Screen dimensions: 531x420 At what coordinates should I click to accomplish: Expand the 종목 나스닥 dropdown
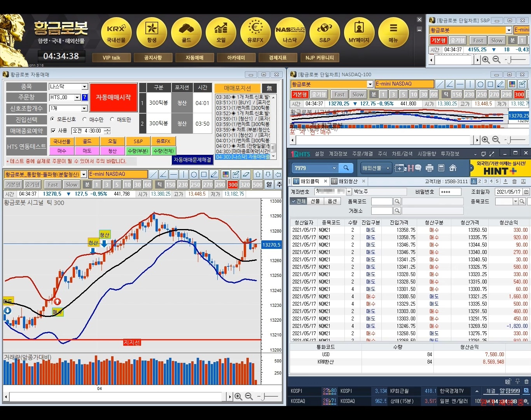pyautogui.click(x=84, y=87)
